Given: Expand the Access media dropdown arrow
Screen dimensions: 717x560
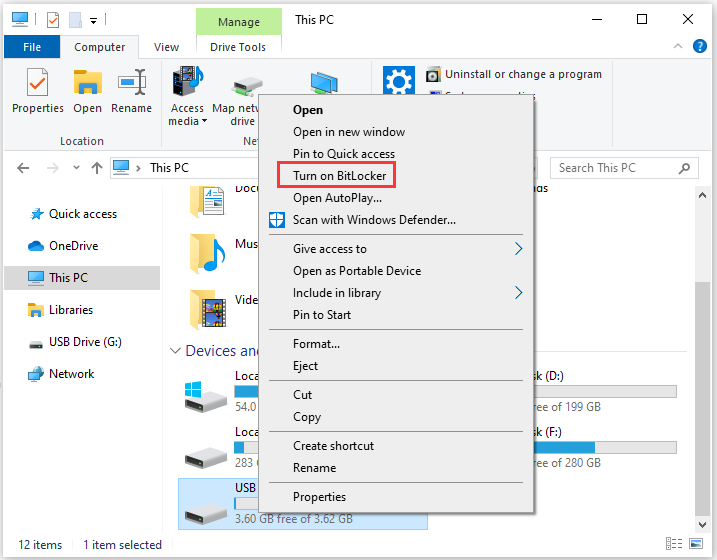Looking at the screenshot, I should point(204,121).
